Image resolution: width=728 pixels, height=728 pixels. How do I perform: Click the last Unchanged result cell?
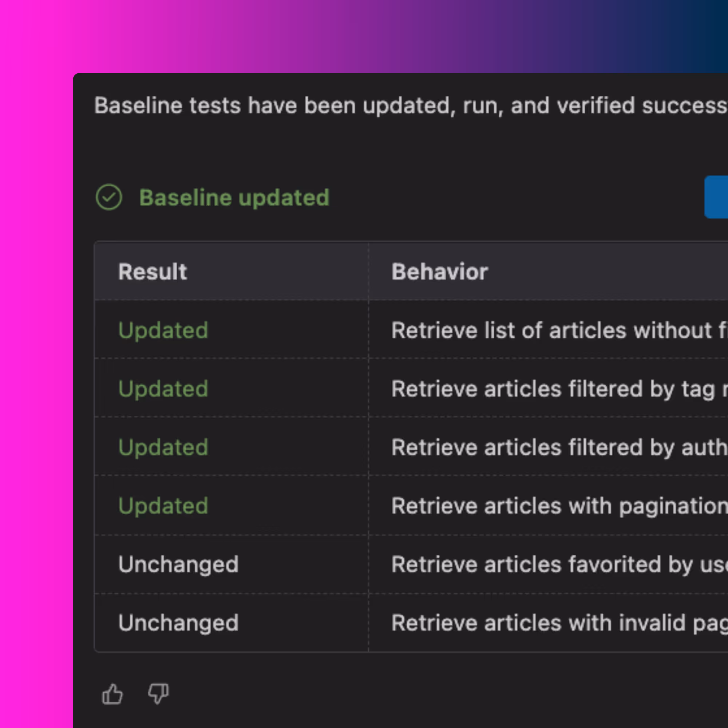point(178,623)
